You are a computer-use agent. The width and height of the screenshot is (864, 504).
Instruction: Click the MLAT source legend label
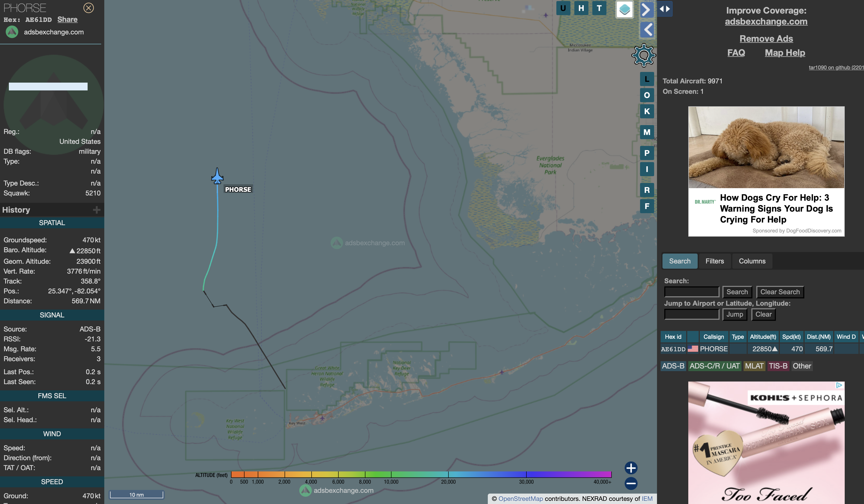coord(754,366)
